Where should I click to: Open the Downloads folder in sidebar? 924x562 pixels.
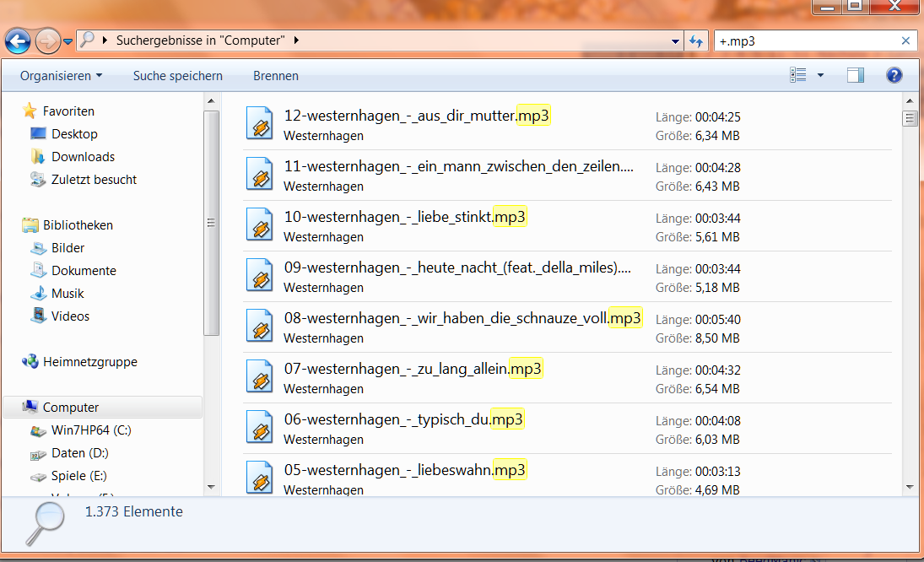click(83, 157)
